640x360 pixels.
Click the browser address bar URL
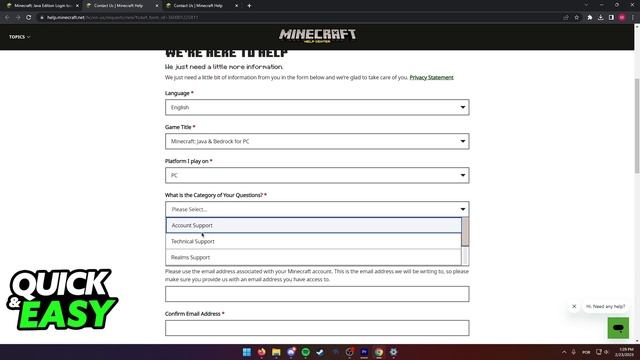click(122, 18)
